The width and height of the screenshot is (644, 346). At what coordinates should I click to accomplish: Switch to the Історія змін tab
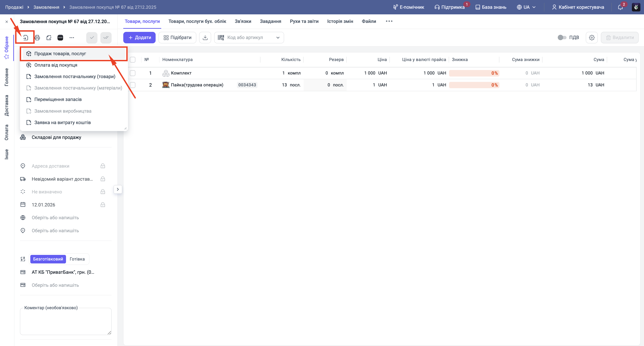click(x=340, y=21)
